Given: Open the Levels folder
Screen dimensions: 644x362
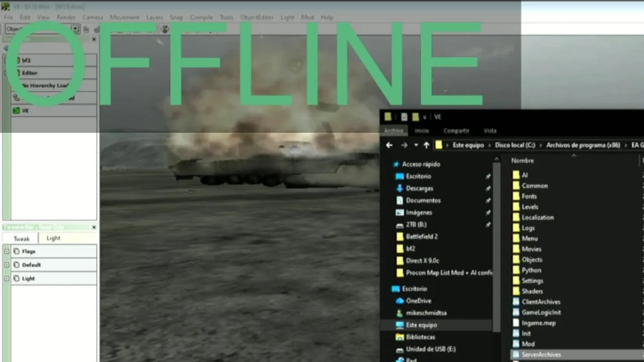Looking at the screenshot, I should [530, 207].
